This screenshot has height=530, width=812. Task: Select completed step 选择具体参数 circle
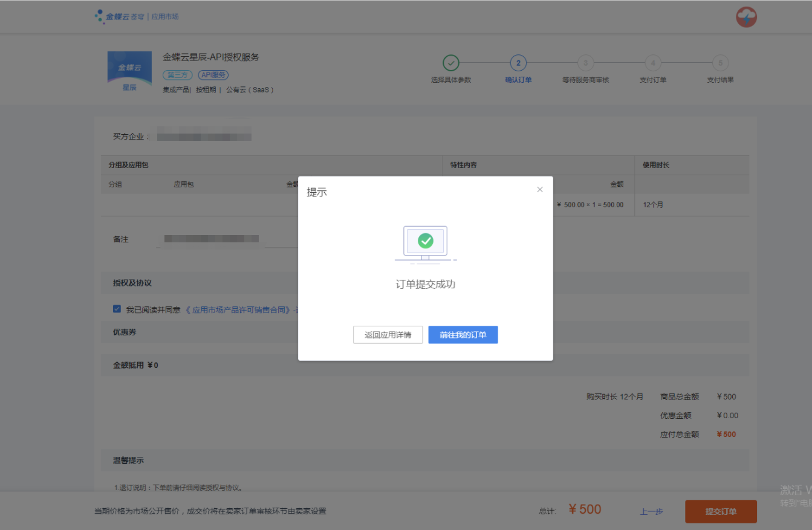click(451, 63)
